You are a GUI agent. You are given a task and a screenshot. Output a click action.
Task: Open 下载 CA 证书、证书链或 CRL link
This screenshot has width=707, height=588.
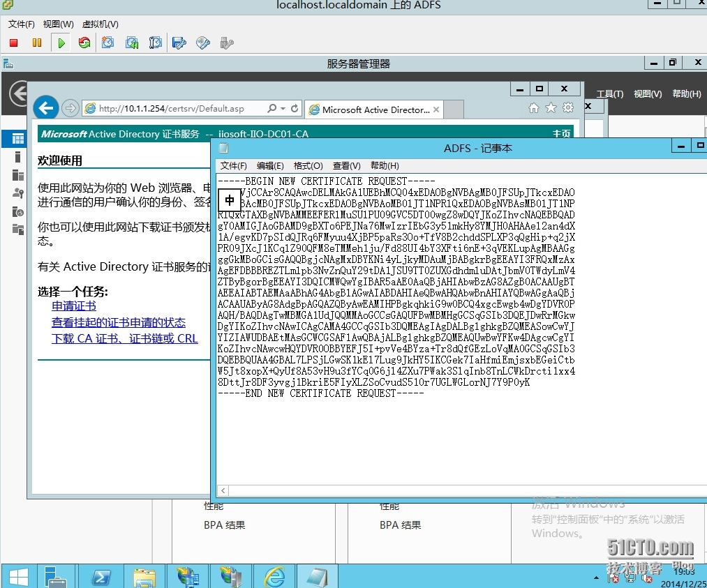point(124,338)
